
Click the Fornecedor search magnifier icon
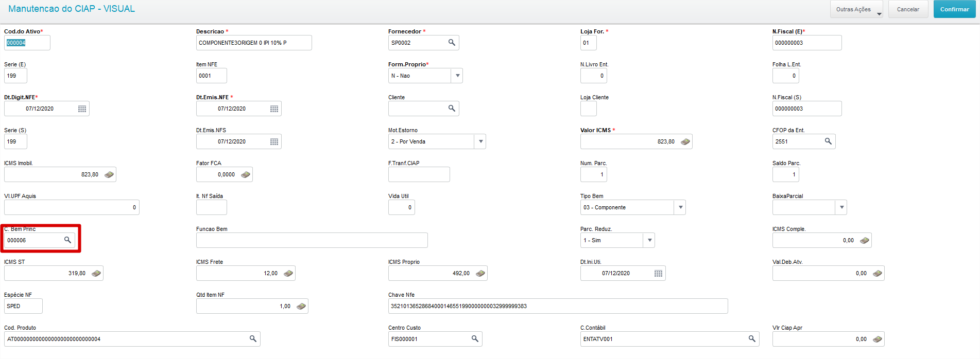coord(452,43)
